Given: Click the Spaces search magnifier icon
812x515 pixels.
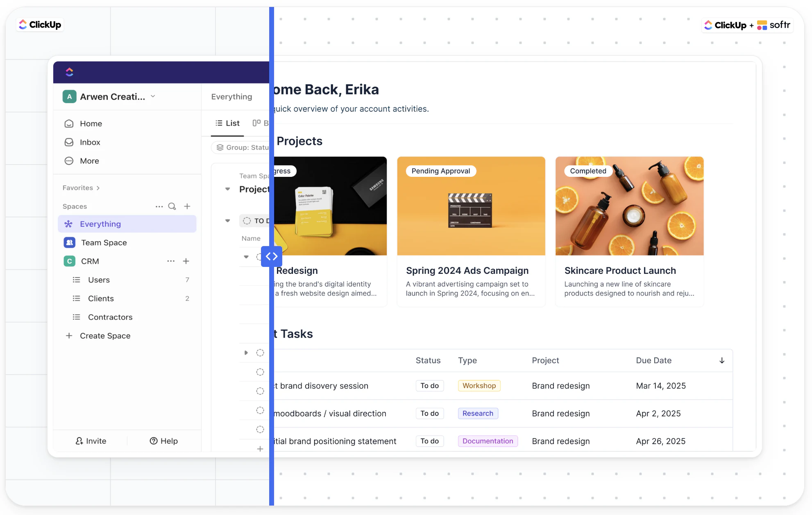Looking at the screenshot, I should (x=172, y=206).
